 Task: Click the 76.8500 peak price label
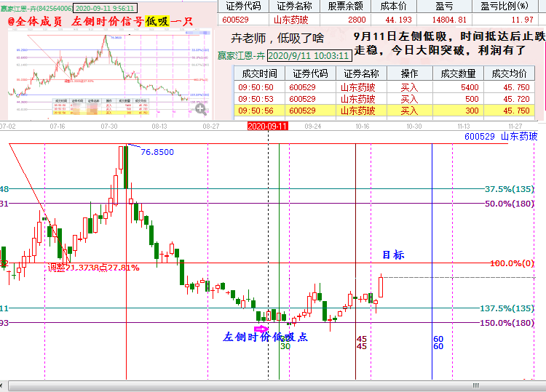pos(157,152)
